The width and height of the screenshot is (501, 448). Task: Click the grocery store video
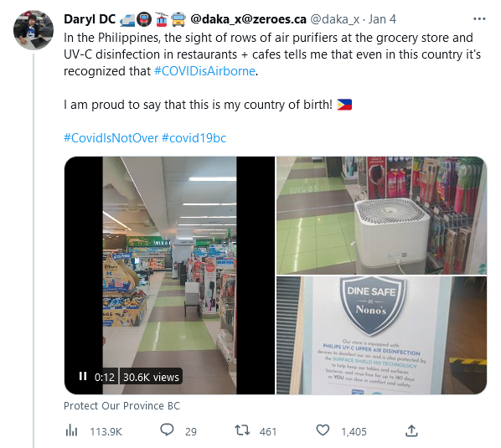(x=169, y=275)
